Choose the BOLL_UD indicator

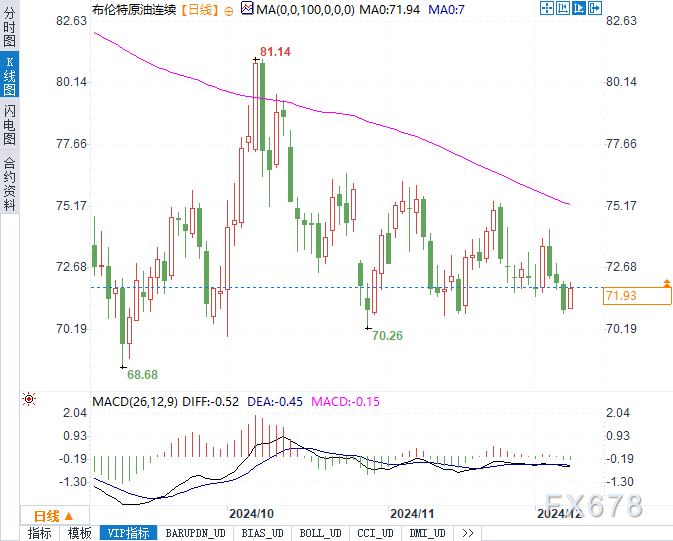pyautogui.click(x=320, y=533)
